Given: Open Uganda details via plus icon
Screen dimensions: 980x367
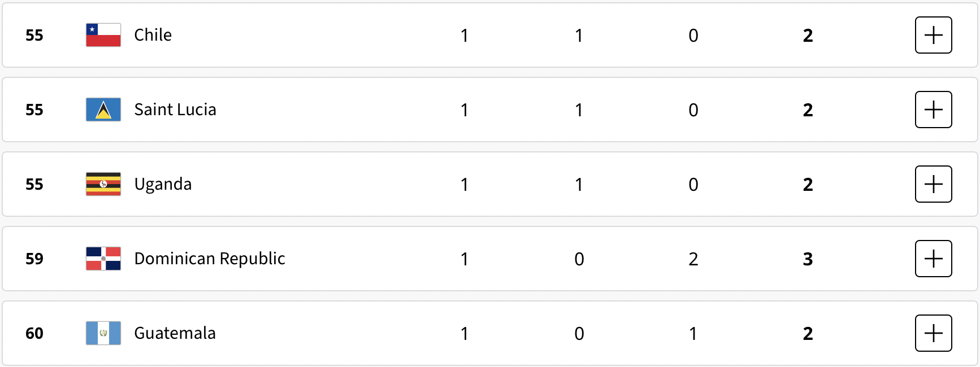Looking at the screenshot, I should point(933,184).
